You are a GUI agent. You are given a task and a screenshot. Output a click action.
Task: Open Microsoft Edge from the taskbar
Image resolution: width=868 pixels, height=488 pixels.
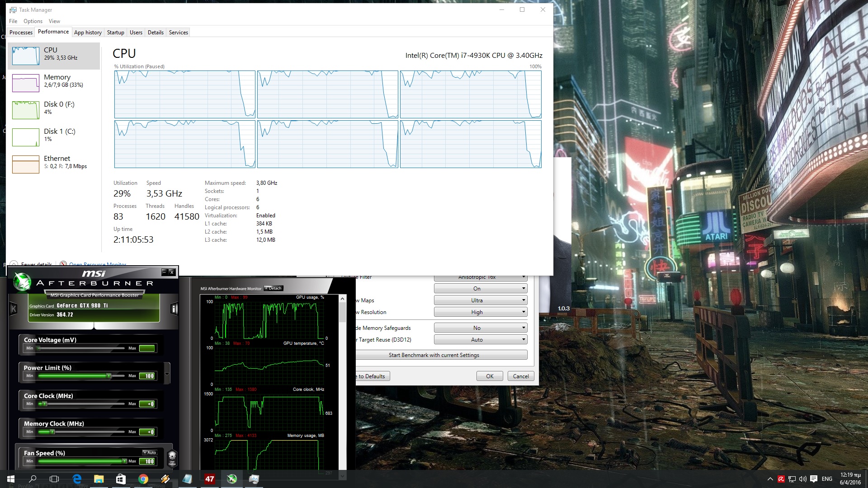(77, 479)
